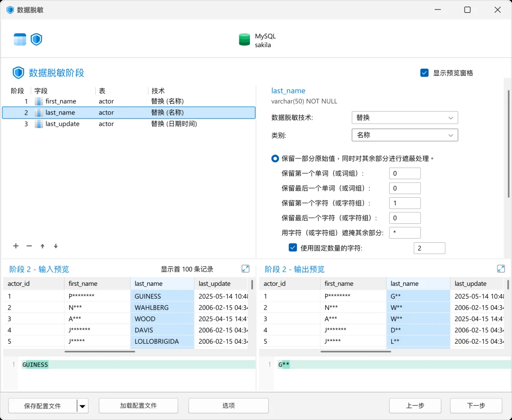Move the stage down with the down arrow
Screen dimensions: 512x420
(x=56, y=246)
